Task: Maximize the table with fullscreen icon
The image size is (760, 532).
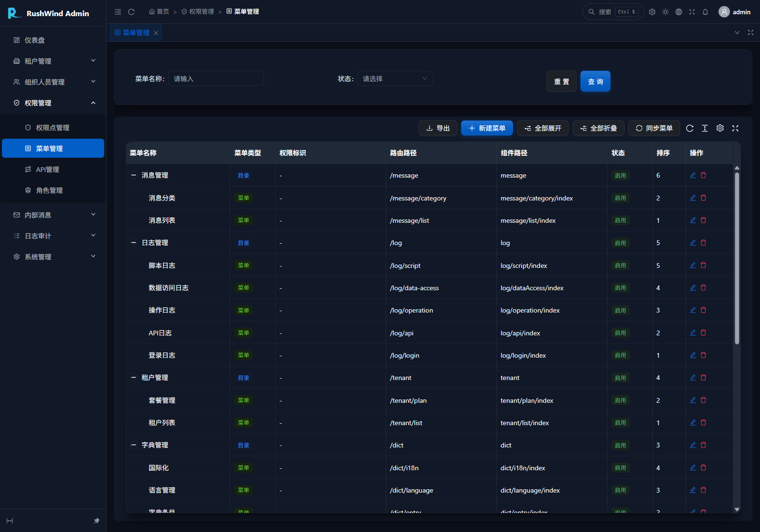Action: (x=735, y=128)
